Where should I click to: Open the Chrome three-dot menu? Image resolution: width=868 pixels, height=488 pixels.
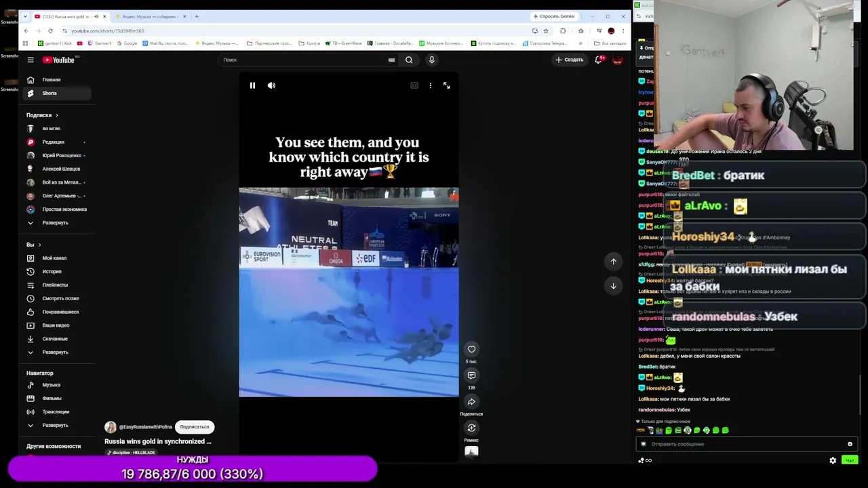(623, 30)
